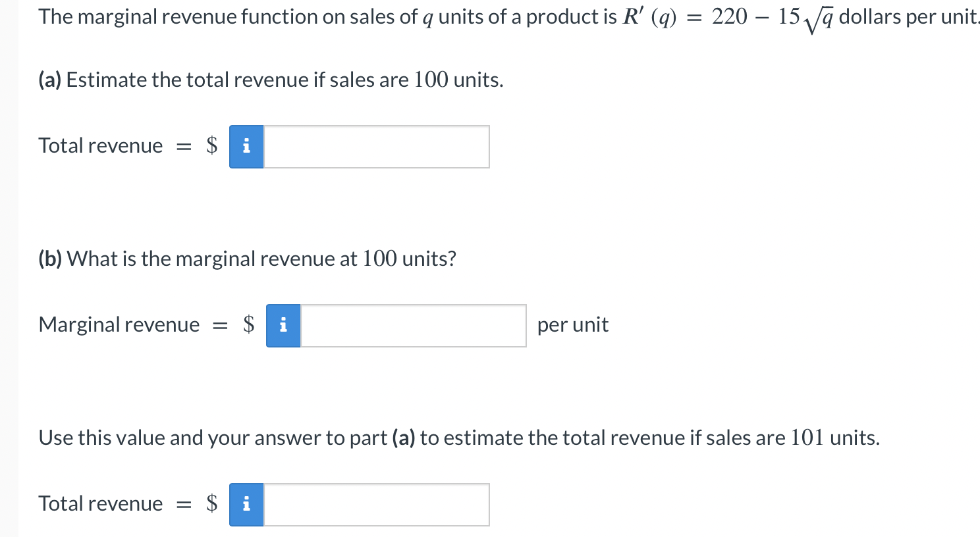The image size is (980, 537).
Task: View assistance for the marginal revenue answer box
Action: pyautogui.click(x=283, y=325)
